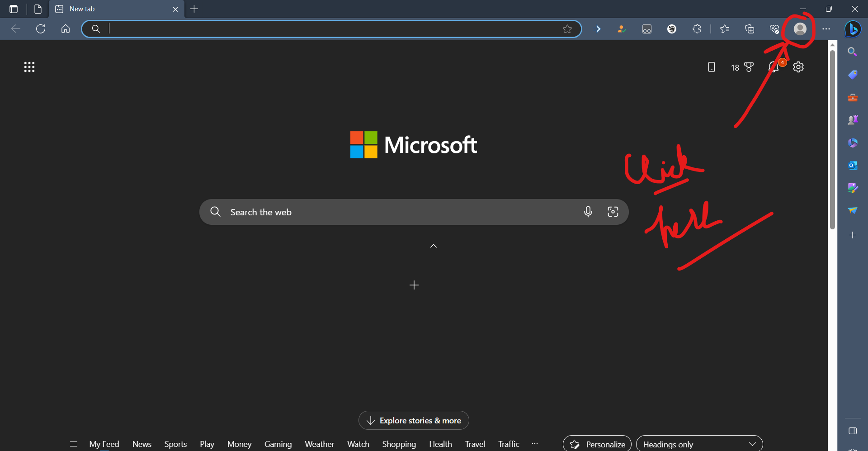Image resolution: width=868 pixels, height=451 pixels.
Task: Open the sidebar Search icon
Action: [853, 52]
